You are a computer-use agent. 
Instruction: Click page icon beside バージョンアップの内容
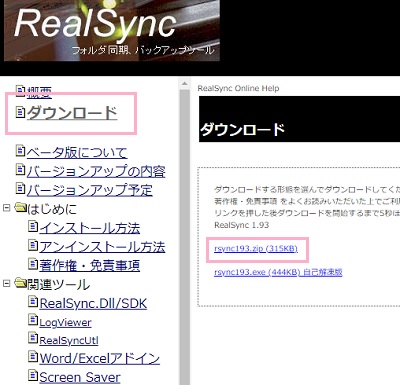click(x=21, y=170)
